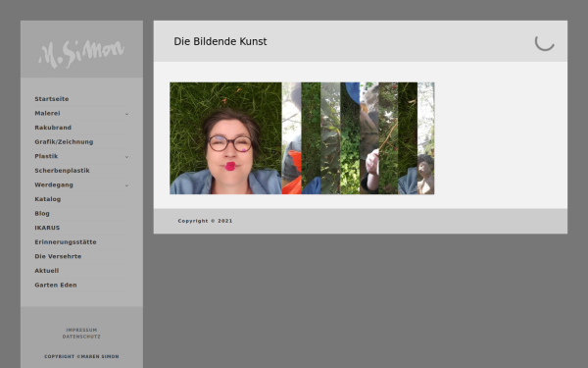Go to the Aktuell page
Screen dimensions: 588x368
point(46,271)
